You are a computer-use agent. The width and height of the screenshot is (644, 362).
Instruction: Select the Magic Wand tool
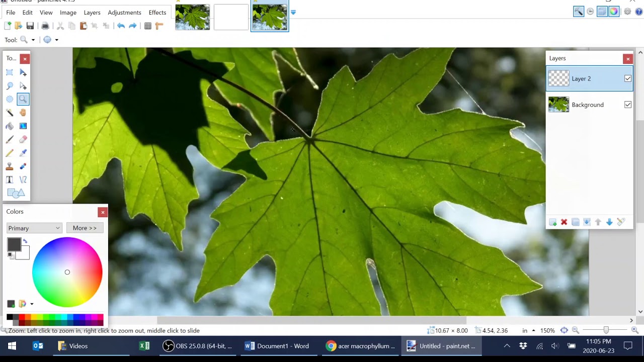[x=10, y=113]
